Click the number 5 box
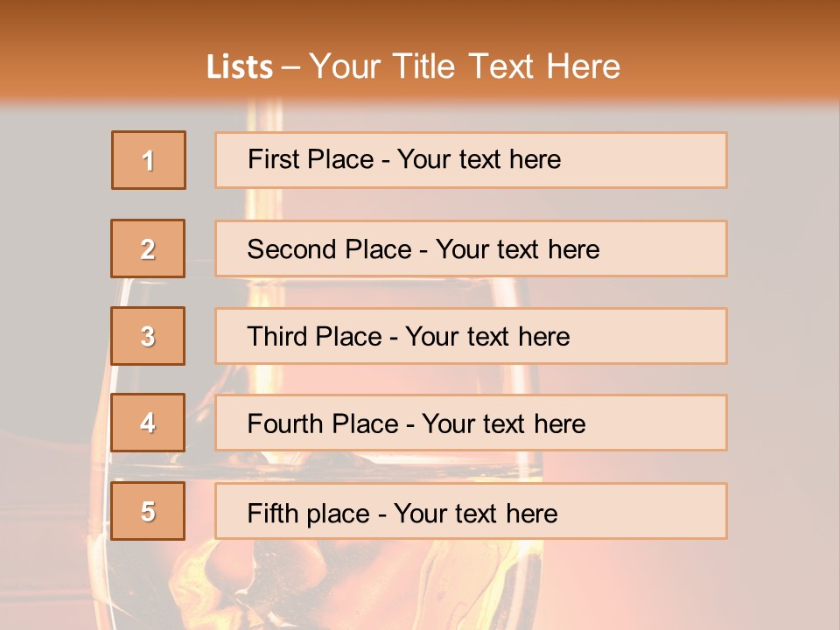This screenshot has width=840, height=630. pos(149,511)
